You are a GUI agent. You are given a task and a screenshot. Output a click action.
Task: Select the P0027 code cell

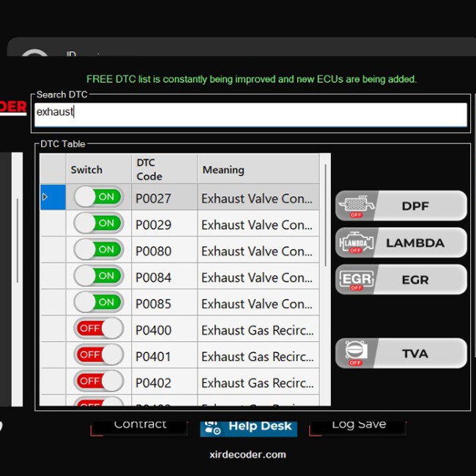[x=164, y=197]
